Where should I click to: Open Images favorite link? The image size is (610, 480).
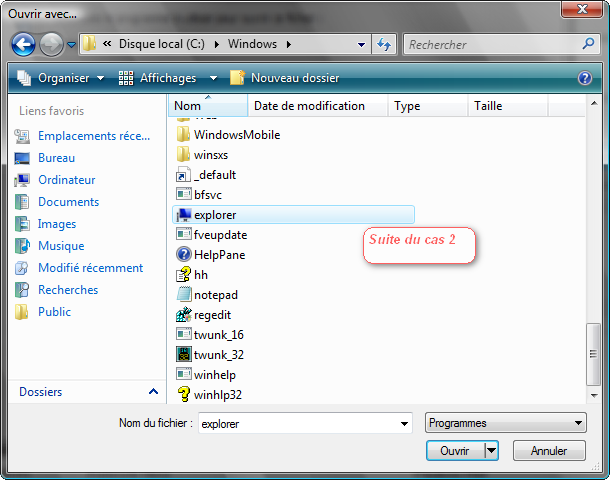57,224
